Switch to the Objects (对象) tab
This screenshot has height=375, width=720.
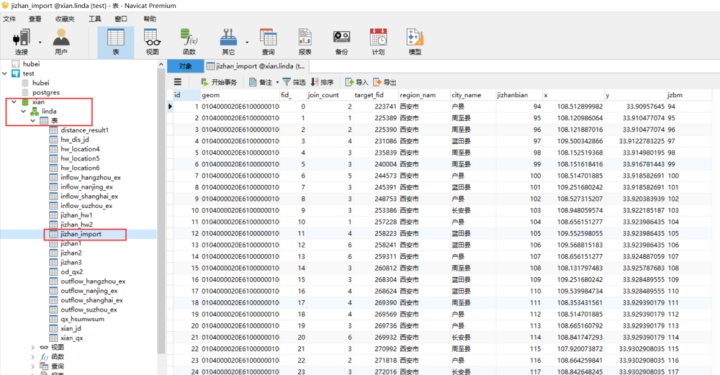185,66
